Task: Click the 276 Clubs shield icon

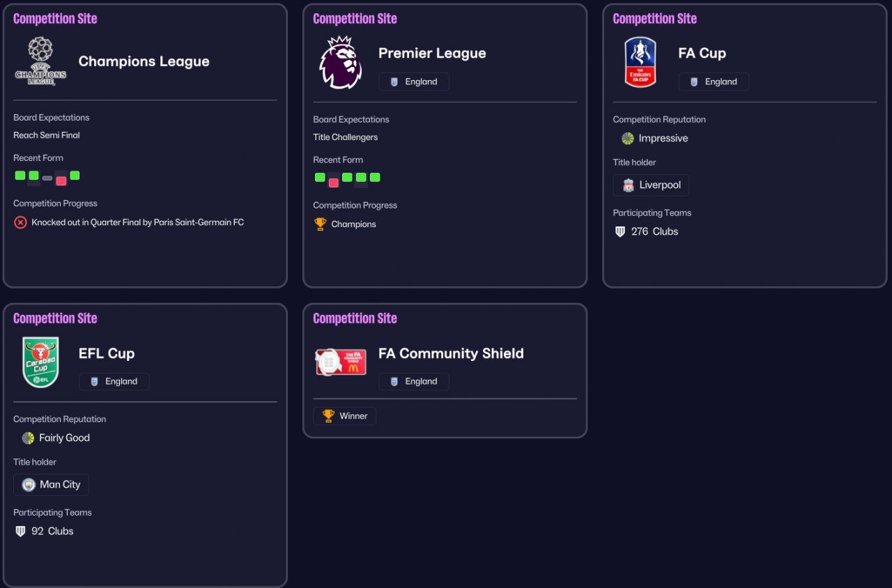Action: point(620,232)
